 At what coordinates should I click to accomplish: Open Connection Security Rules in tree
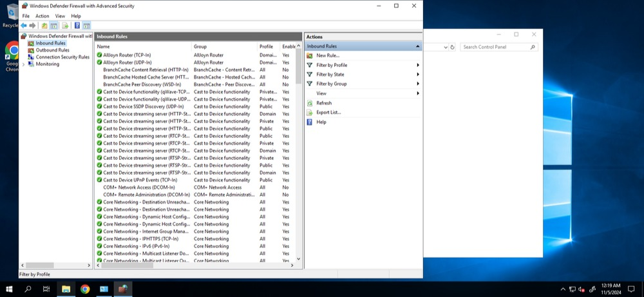tap(62, 57)
